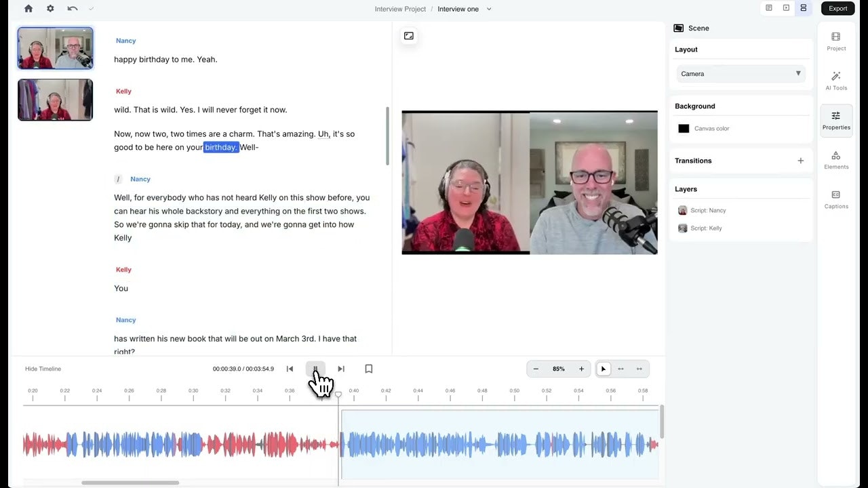
Task: Add a bookmark marker icon
Action: [x=369, y=369]
